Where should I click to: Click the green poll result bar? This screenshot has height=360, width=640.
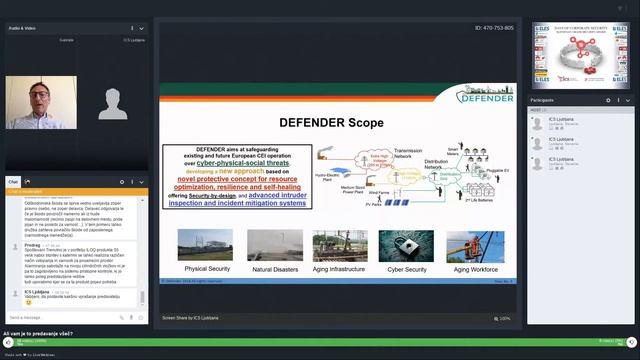320,342
